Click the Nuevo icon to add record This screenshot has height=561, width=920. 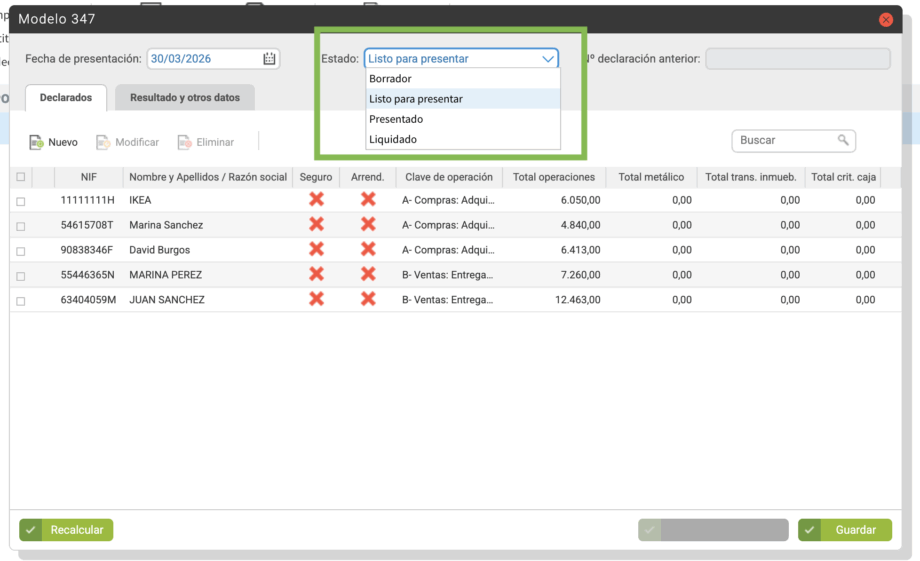[x=37, y=143]
